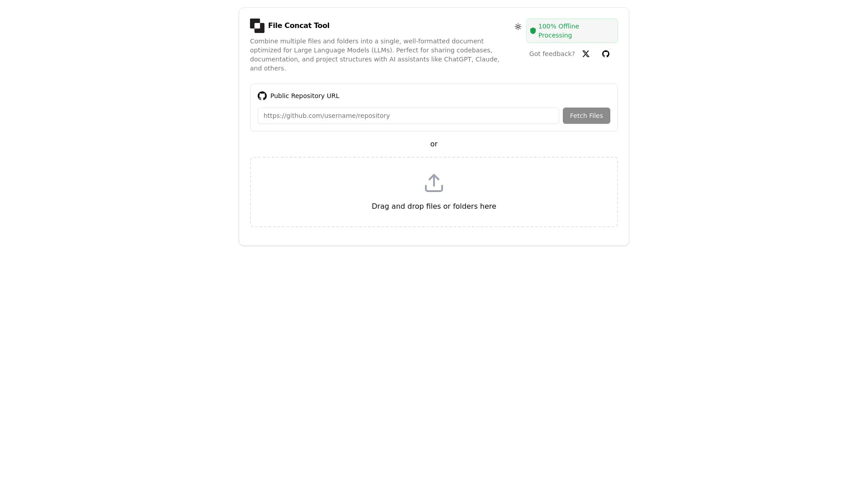Click the 100% Offline Processing badge

point(571,31)
